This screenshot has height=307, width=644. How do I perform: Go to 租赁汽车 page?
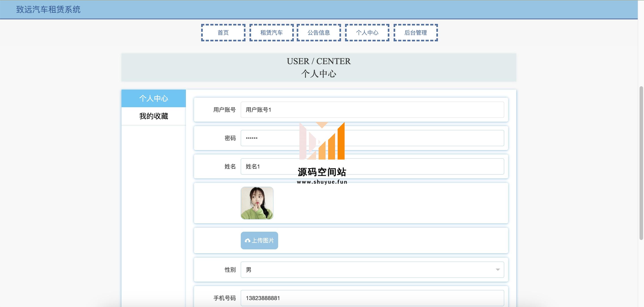271,33
